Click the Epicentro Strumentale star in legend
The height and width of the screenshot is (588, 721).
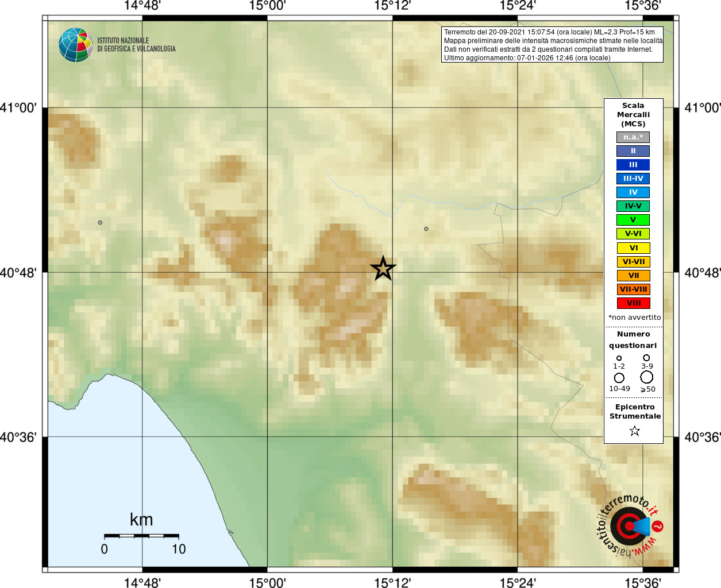[635, 431]
